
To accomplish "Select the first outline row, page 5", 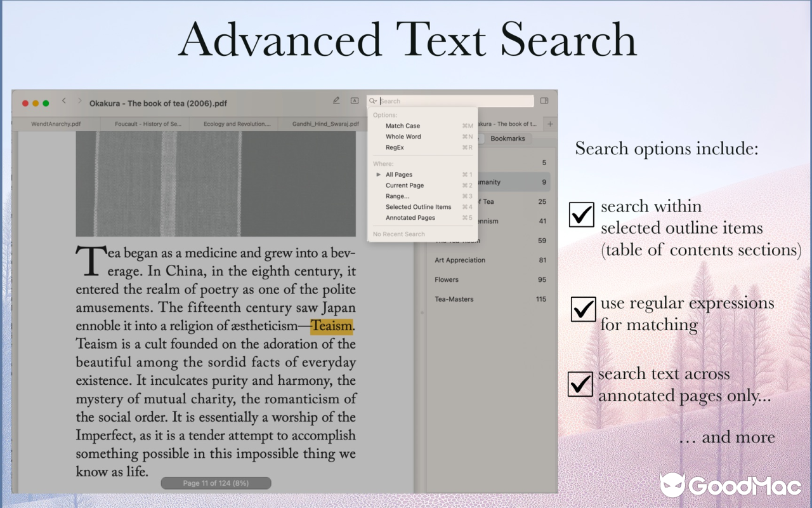I will click(514, 163).
